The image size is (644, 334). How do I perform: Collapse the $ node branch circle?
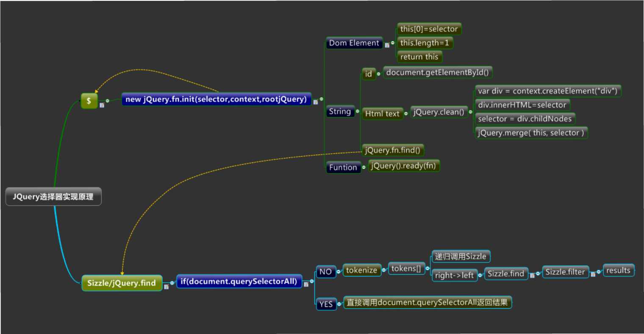pyautogui.click(x=107, y=101)
